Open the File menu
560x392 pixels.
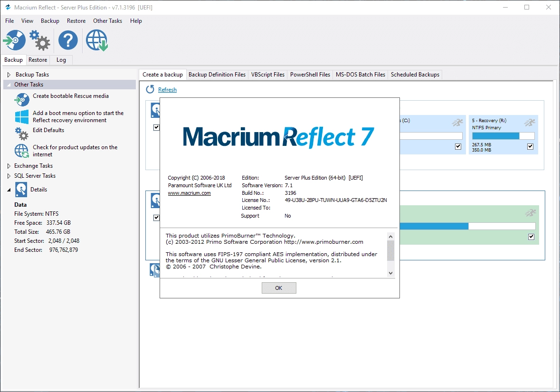pos(9,21)
